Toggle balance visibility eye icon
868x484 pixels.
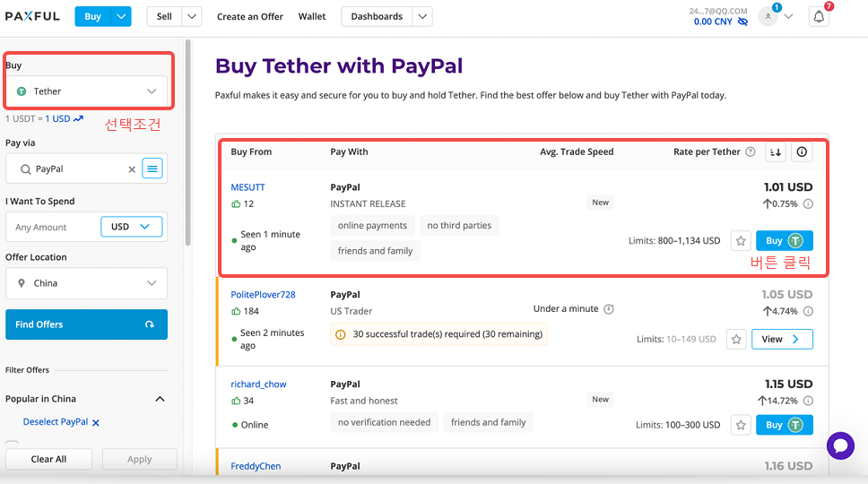tap(742, 22)
